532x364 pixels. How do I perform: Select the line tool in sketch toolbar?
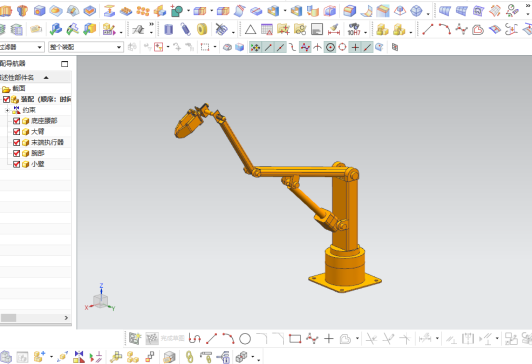point(211,339)
